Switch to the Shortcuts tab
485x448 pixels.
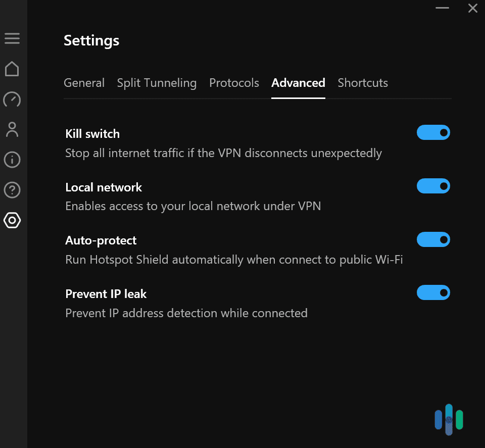pos(363,83)
